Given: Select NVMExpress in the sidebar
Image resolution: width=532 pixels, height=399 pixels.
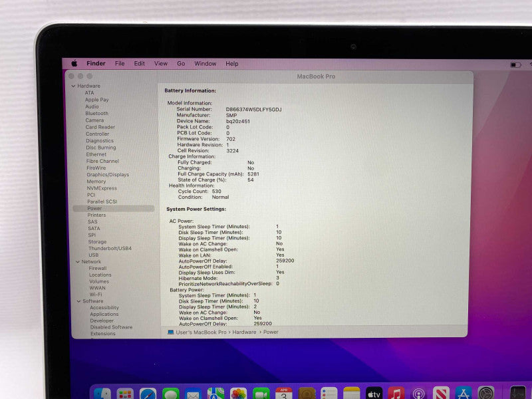Looking at the screenshot, I should [x=102, y=188].
